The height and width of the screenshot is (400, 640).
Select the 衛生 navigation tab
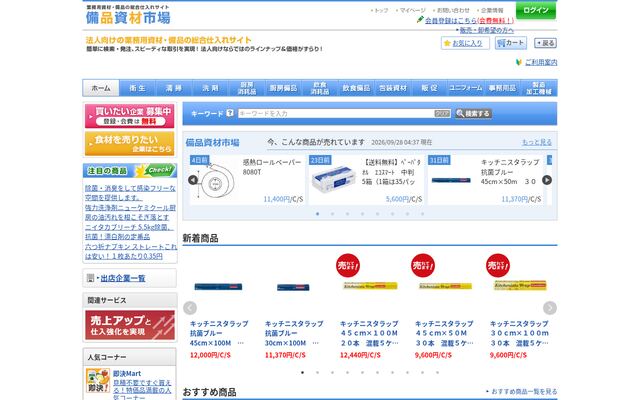click(x=137, y=88)
